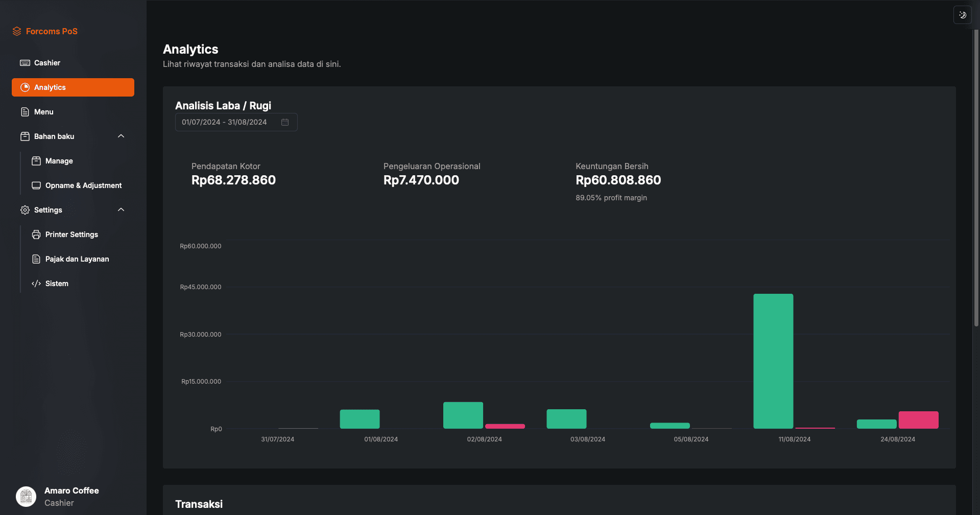Screen dimensions: 980x515
Task: Click the date range input field
Action: point(225,122)
